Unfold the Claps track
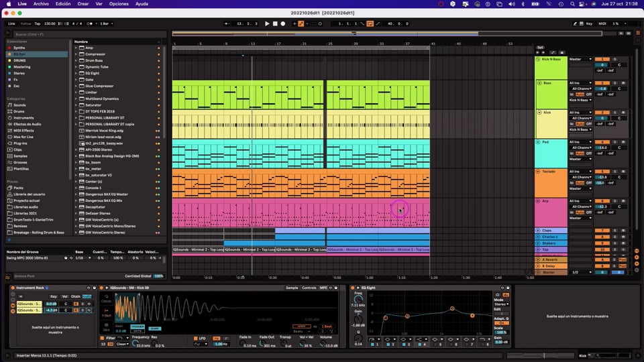Screen dimensions: 644x362 (538, 231)
